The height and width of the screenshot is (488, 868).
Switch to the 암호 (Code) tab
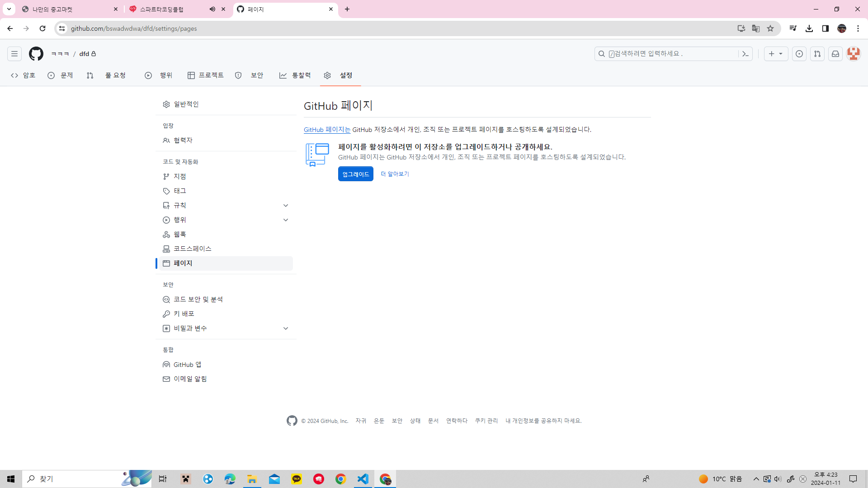[x=23, y=75]
